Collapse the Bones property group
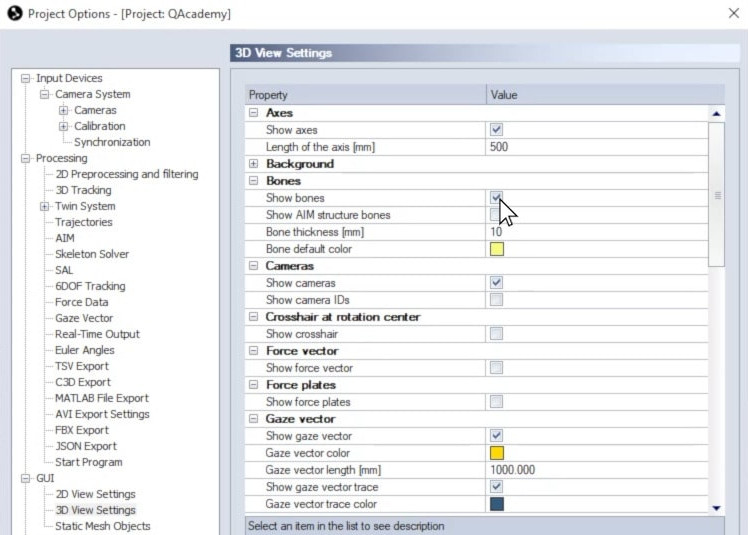The height and width of the screenshot is (535, 748). click(x=254, y=181)
